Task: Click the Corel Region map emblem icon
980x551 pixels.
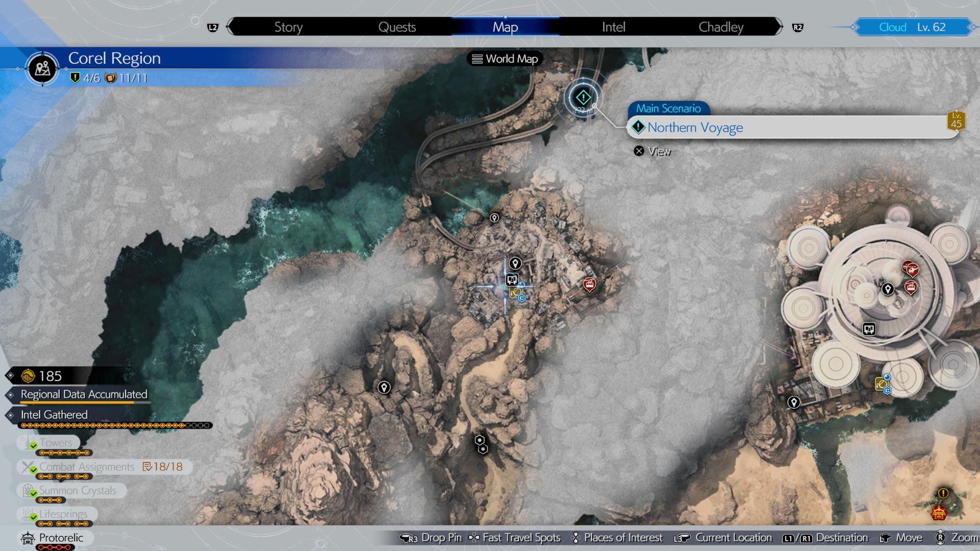Action: [43, 68]
